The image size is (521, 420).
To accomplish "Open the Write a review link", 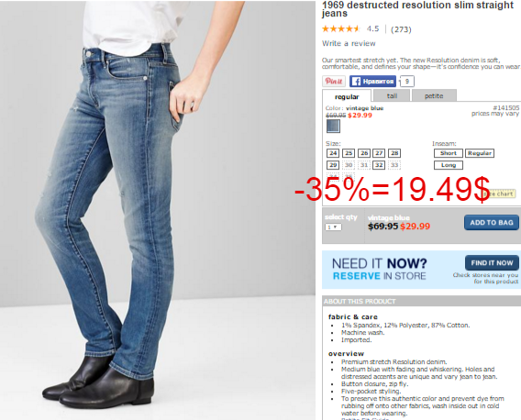I will click(349, 43).
